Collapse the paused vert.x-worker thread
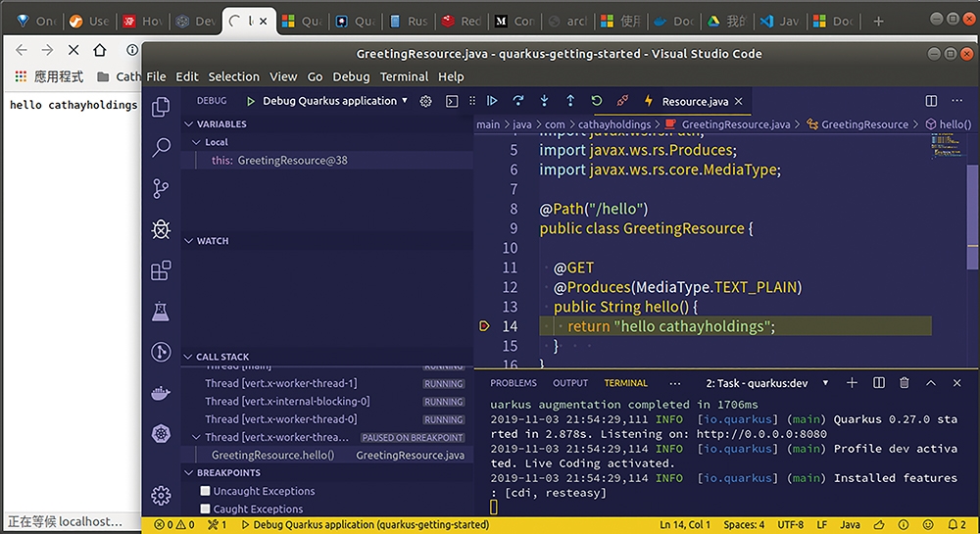Screen dimensions: 980x534 [196, 437]
